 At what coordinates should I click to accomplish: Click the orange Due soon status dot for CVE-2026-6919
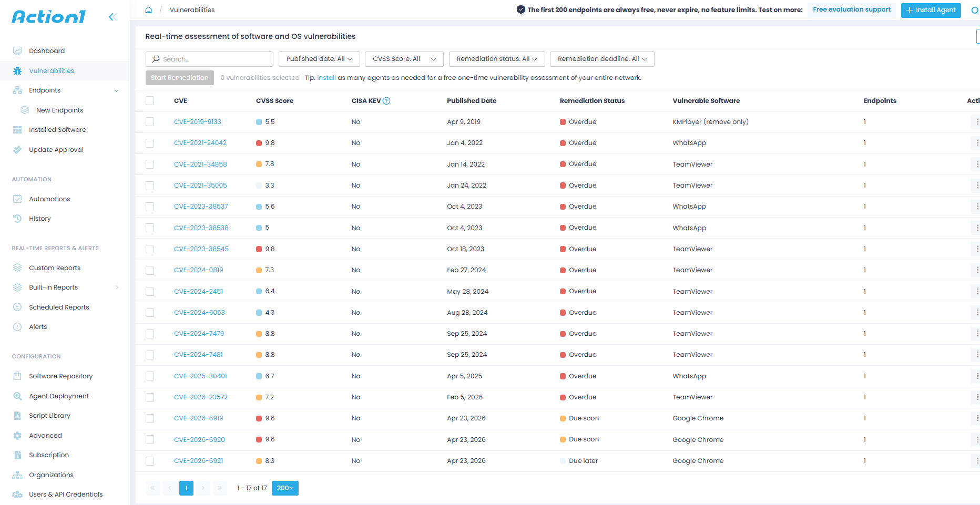tap(563, 418)
